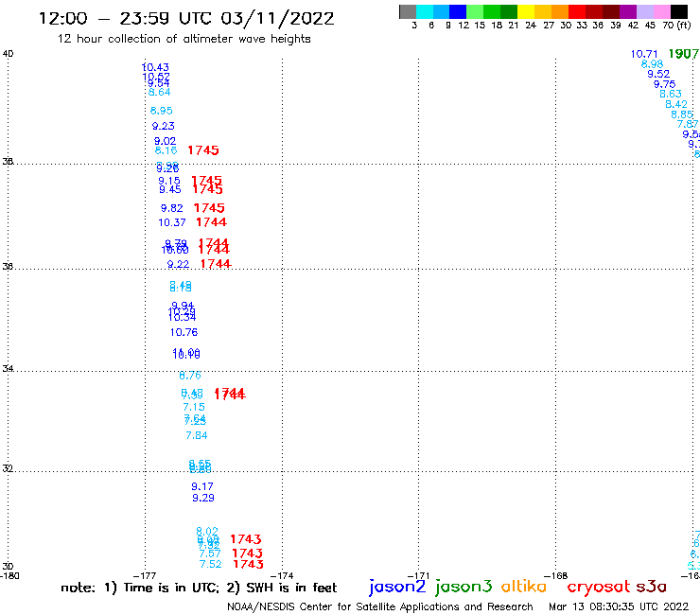This screenshot has height=615, width=700.
Task: Select the NOAA/NESDIS credit line
Action: (x=380, y=606)
